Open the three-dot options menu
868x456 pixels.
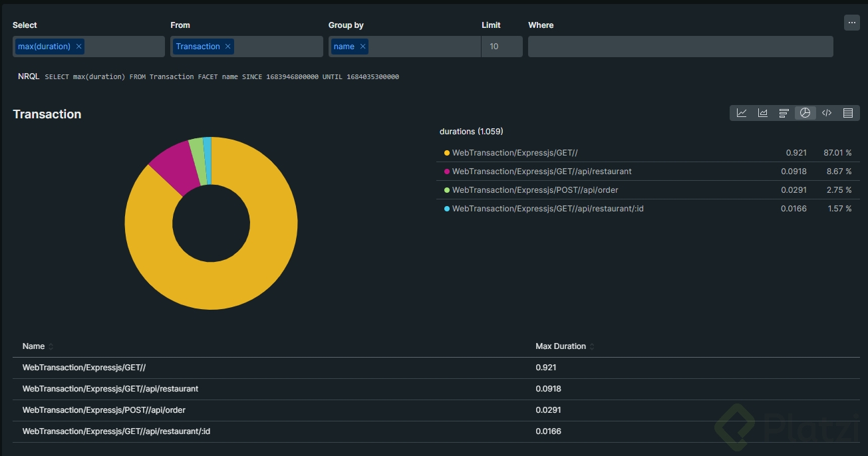[852, 23]
